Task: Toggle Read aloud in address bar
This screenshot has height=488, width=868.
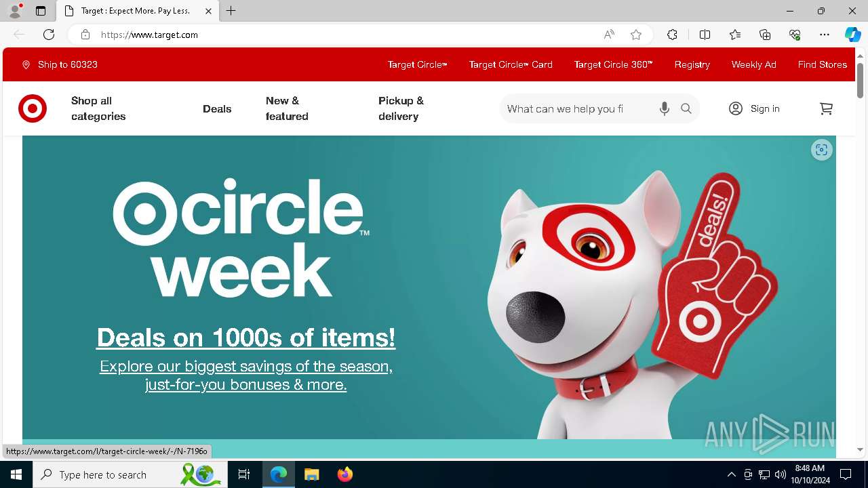Action: tap(609, 35)
